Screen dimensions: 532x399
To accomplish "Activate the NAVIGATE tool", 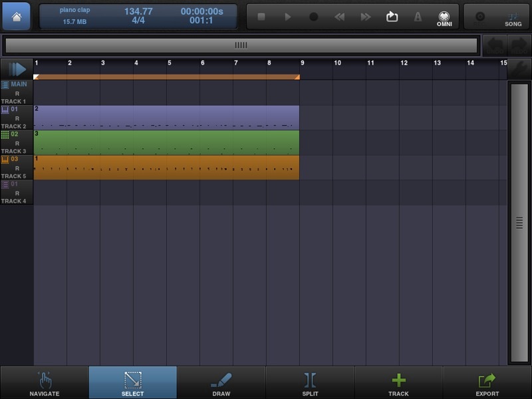I will 45,383.
